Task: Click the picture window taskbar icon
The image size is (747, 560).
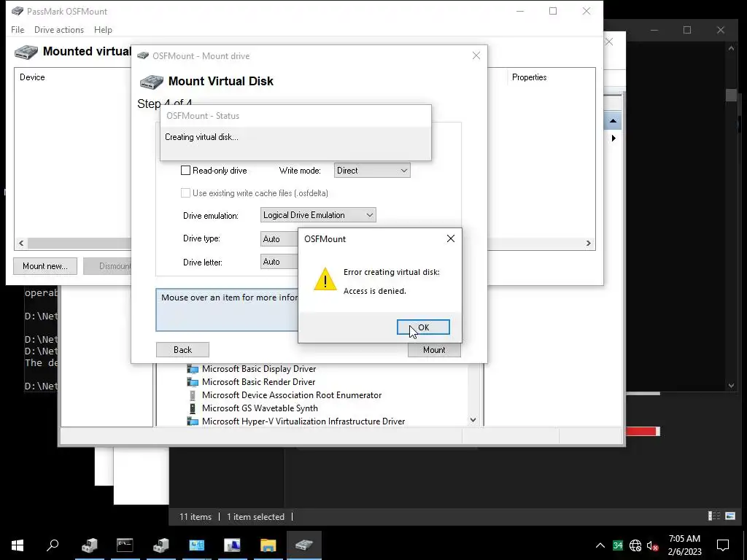Action: [x=233, y=545]
